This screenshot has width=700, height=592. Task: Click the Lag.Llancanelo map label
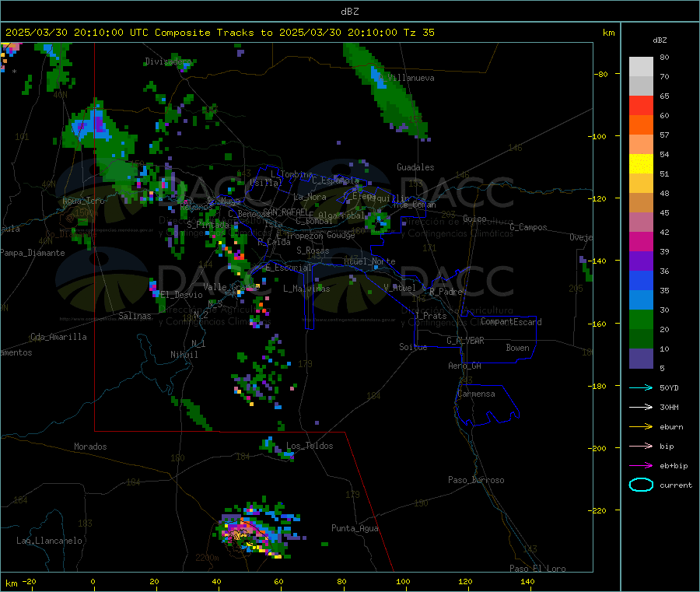pyautogui.click(x=49, y=541)
